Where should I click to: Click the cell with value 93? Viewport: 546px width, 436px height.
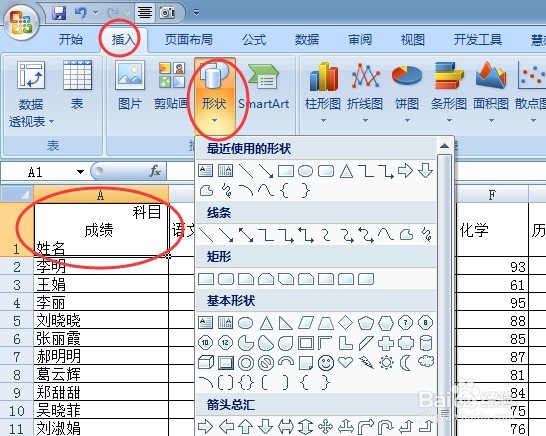pyautogui.click(x=492, y=266)
